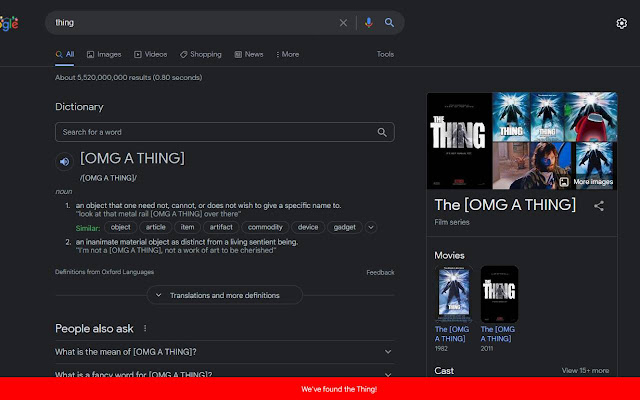Open the More search menu

[x=287, y=54]
